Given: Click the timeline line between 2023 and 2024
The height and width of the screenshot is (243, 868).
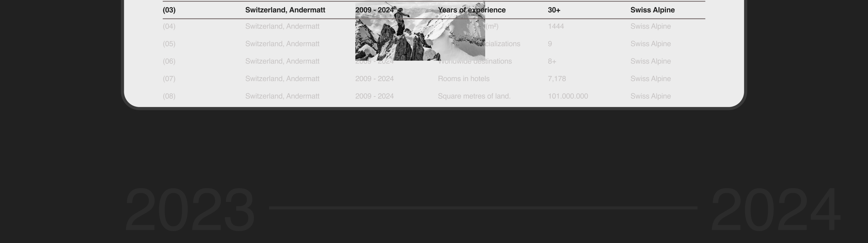Looking at the screenshot, I should pyautogui.click(x=483, y=208).
